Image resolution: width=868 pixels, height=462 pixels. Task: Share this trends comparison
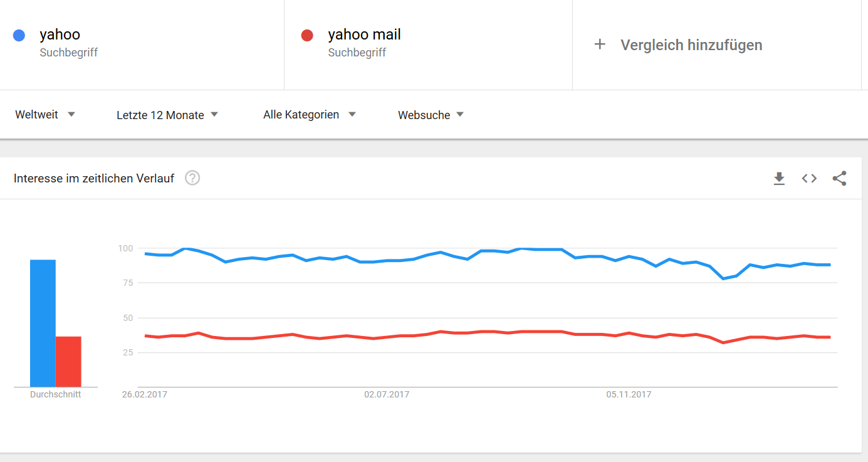pos(839,178)
